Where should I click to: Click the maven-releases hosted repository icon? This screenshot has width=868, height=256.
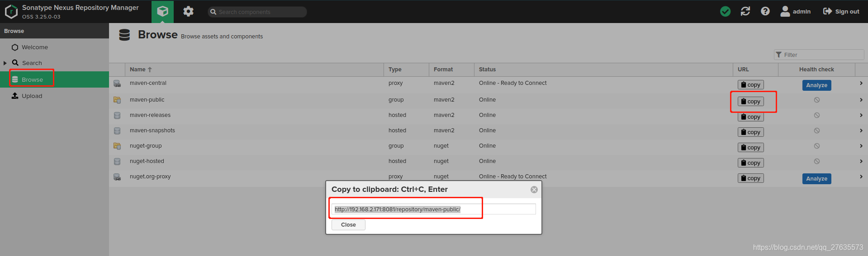coord(117,116)
